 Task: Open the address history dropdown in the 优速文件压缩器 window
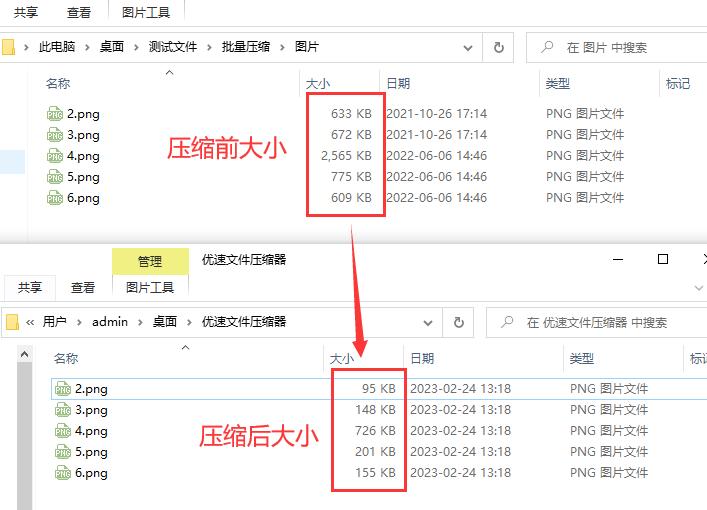click(428, 323)
